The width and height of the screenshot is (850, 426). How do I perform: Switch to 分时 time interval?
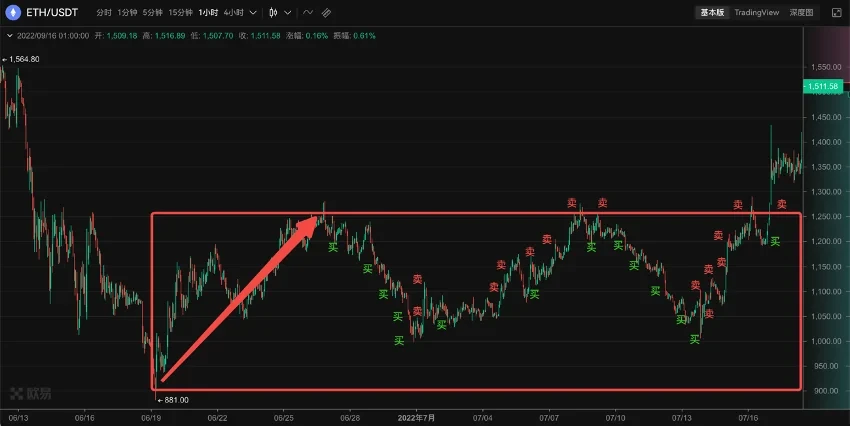[x=104, y=13]
